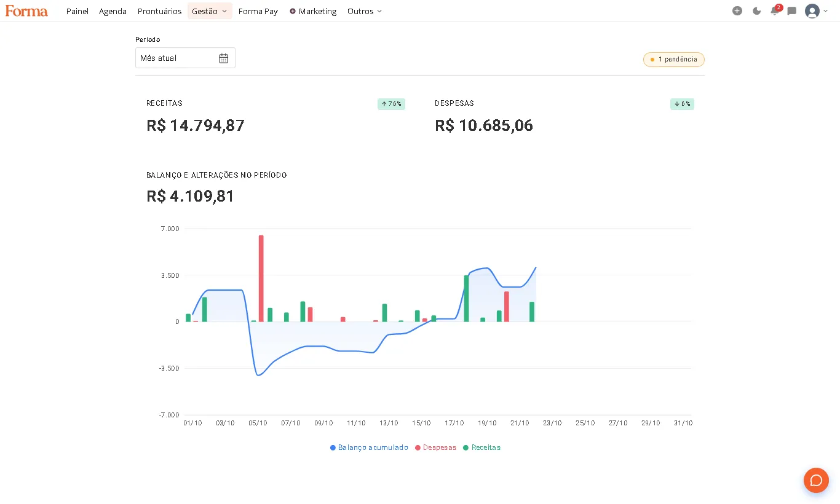This screenshot has width=840, height=504.
Task: Open the add-new plus icon
Action: tap(737, 11)
